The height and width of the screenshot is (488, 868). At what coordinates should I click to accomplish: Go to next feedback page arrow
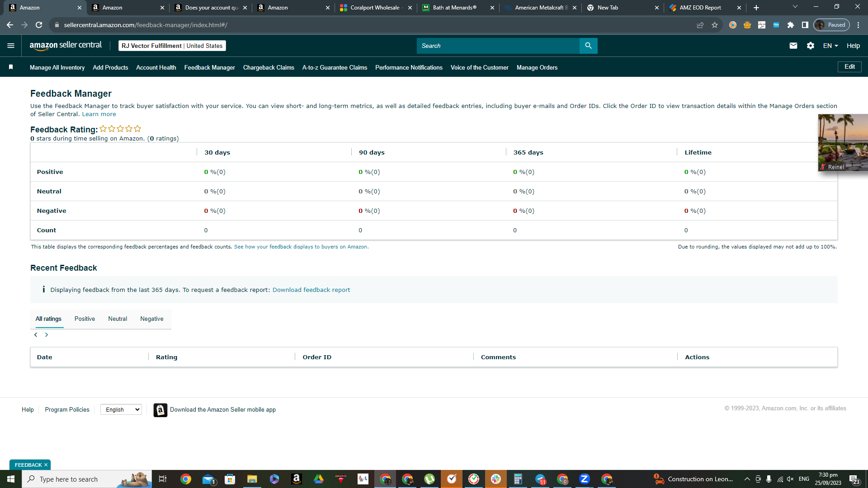47,335
